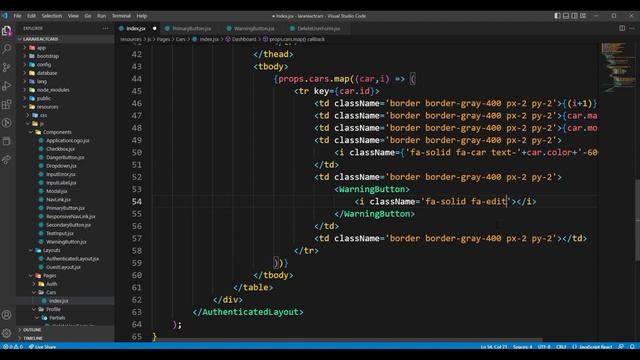Image resolution: width=640 pixels, height=360 pixels.
Task: Open editor more actions ellipsis
Action: 632,28
